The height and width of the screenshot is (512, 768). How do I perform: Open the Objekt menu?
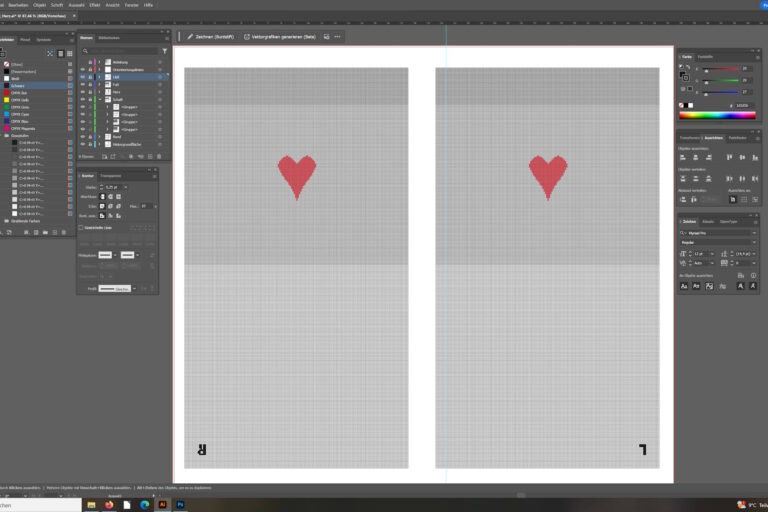pos(40,5)
